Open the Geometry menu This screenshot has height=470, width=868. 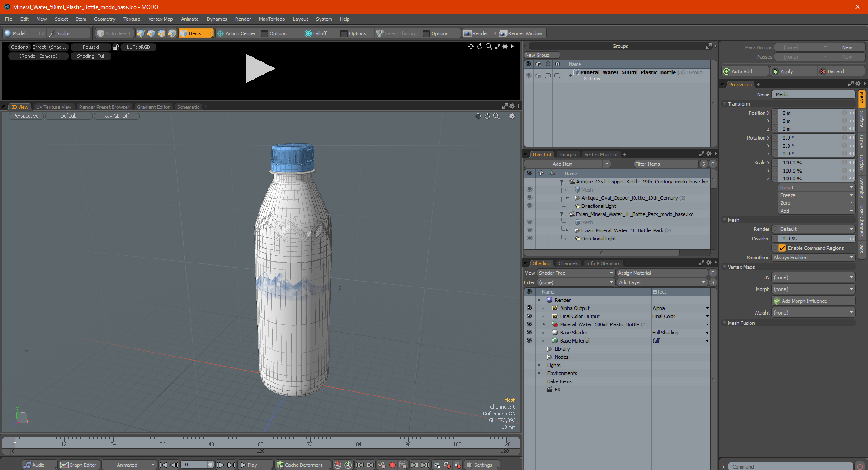[104, 19]
